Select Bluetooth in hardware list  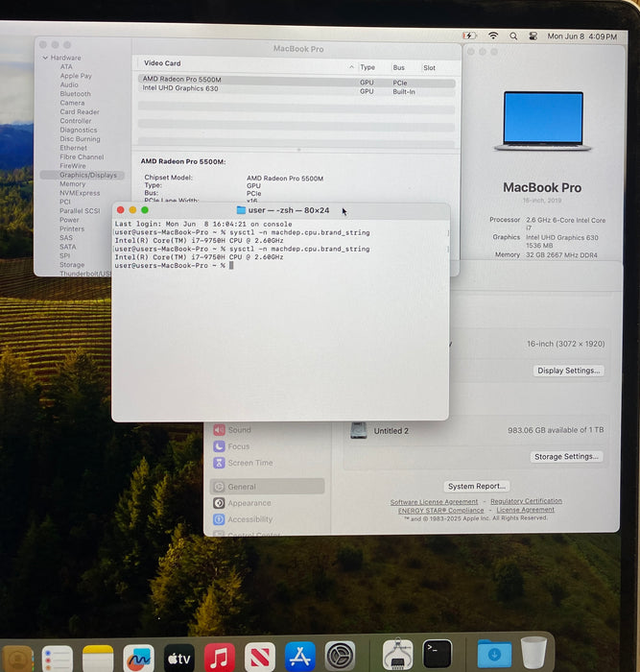76,93
